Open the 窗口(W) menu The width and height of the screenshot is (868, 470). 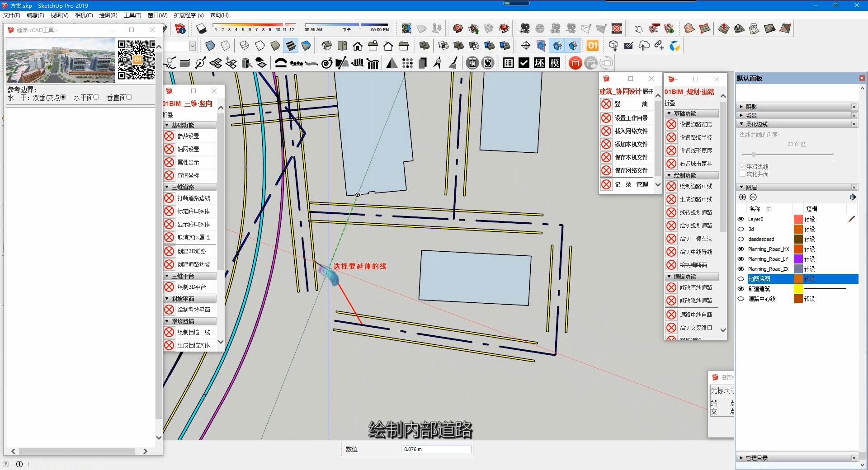[x=158, y=15]
